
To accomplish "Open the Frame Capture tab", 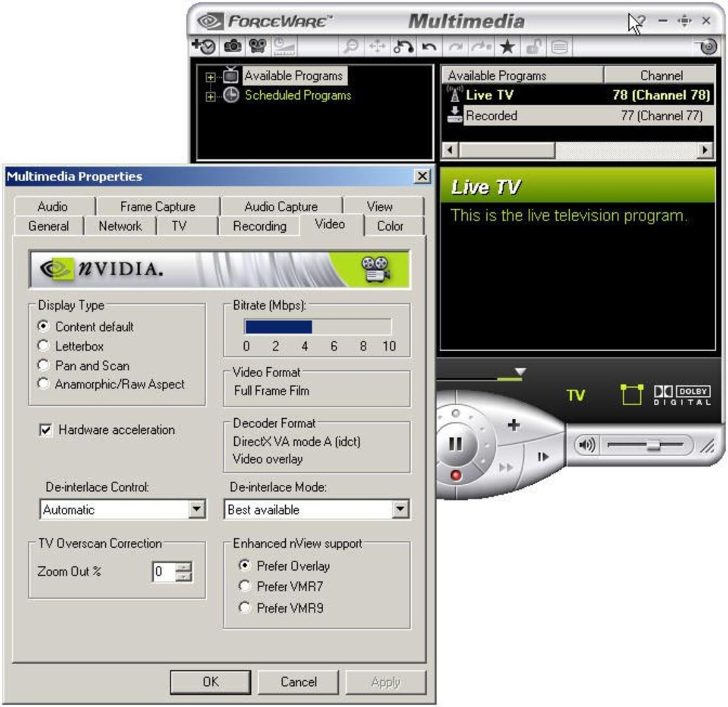I will pos(158,207).
